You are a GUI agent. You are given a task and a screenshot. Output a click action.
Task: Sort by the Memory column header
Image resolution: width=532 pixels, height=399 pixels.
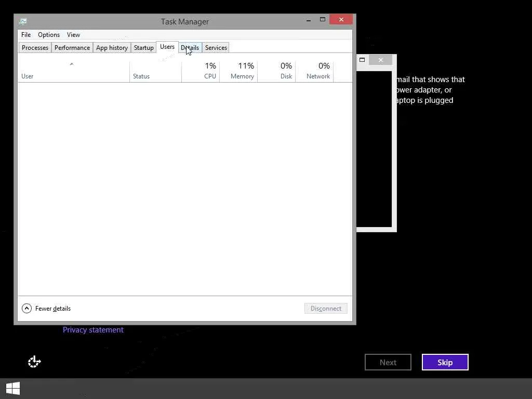tap(238, 71)
